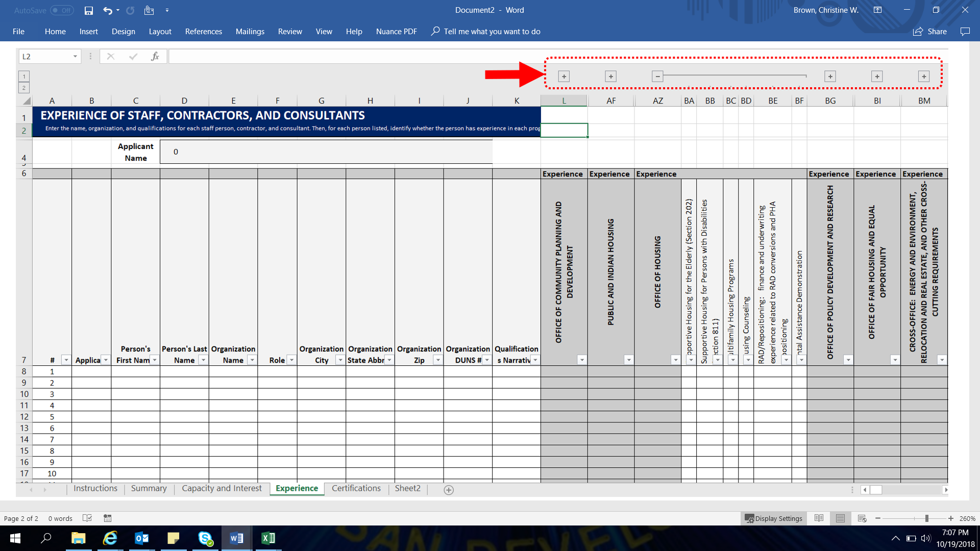Open Excel from the Windows taskbar
The height and width of the screenshot is (551, 980).
pos(268,538)
